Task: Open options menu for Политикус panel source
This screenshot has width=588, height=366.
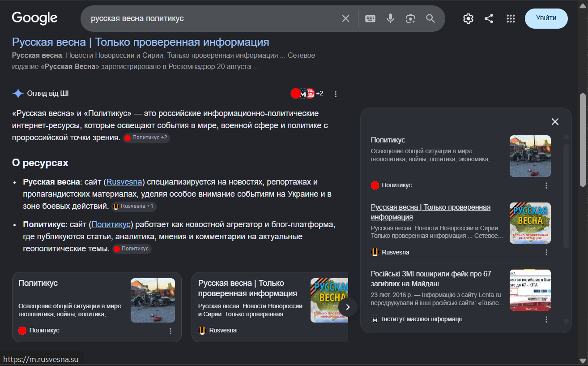Action: coord(546,185)
